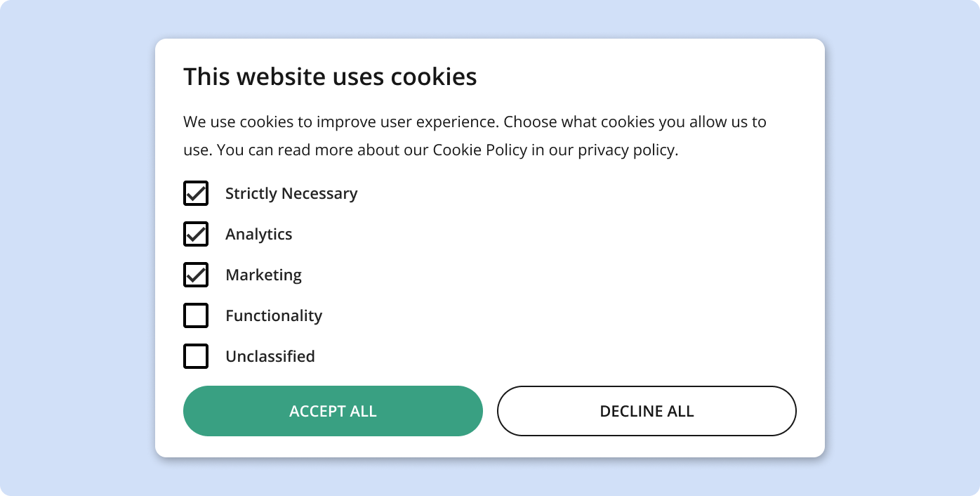This screenshot has width=980, height=496.
Task: Click the Analytics label text
Action: click(x=258, y=234)
